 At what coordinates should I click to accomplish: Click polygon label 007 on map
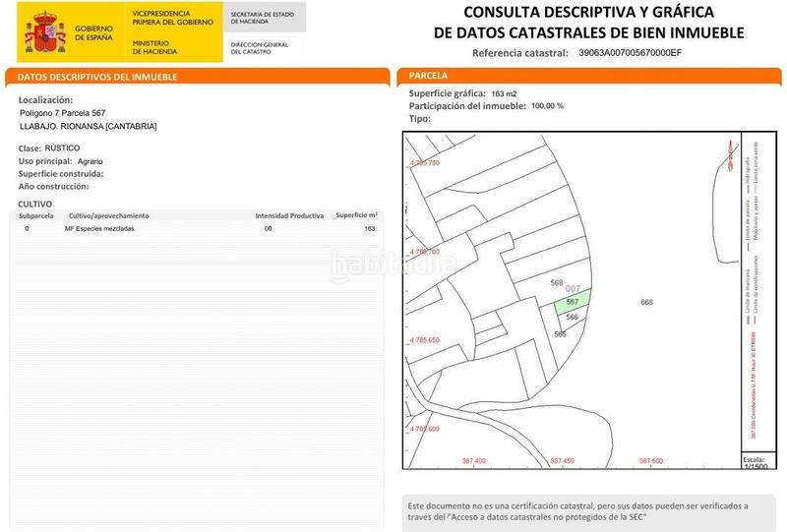click(573, 288)
